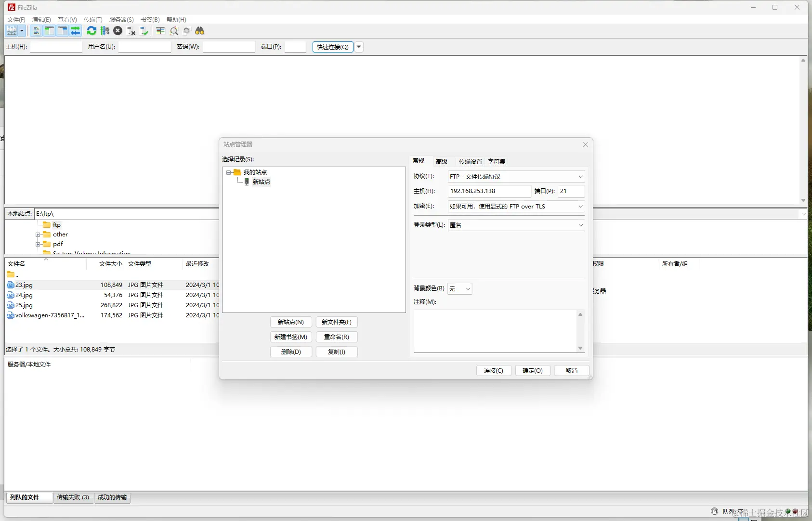Click the 取消 button
812x521 pixels.
pos(572,371)
